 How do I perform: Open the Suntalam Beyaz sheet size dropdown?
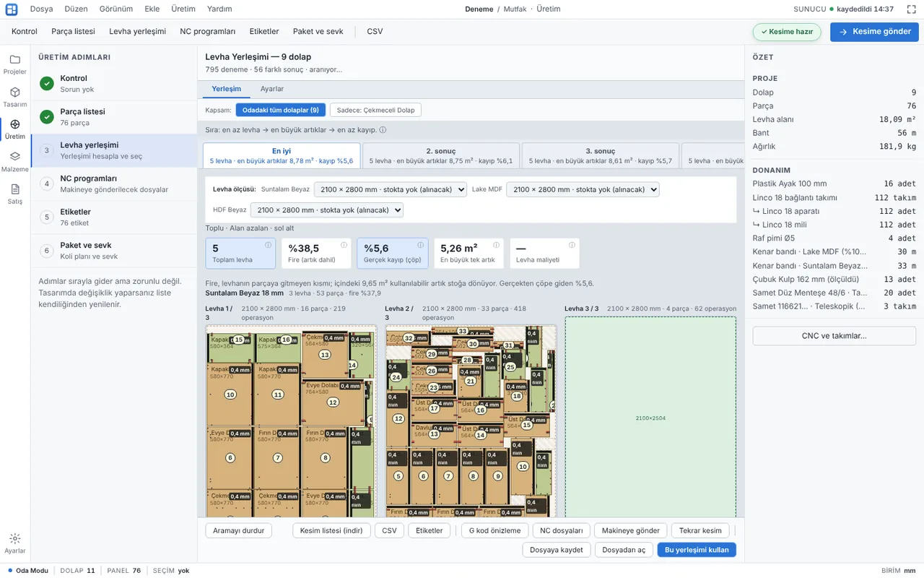(391, 189)
